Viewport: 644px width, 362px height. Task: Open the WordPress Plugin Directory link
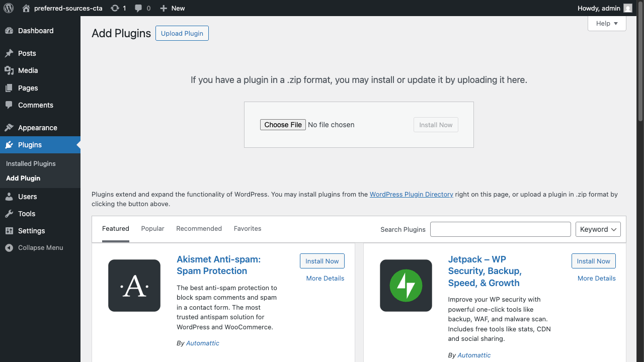(x=411, y=194)
